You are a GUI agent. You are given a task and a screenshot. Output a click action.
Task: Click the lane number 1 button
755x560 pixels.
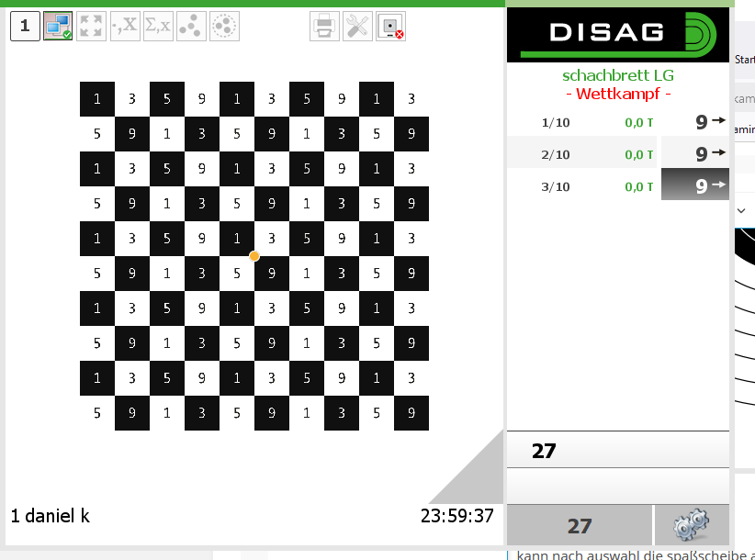point(25,27)
